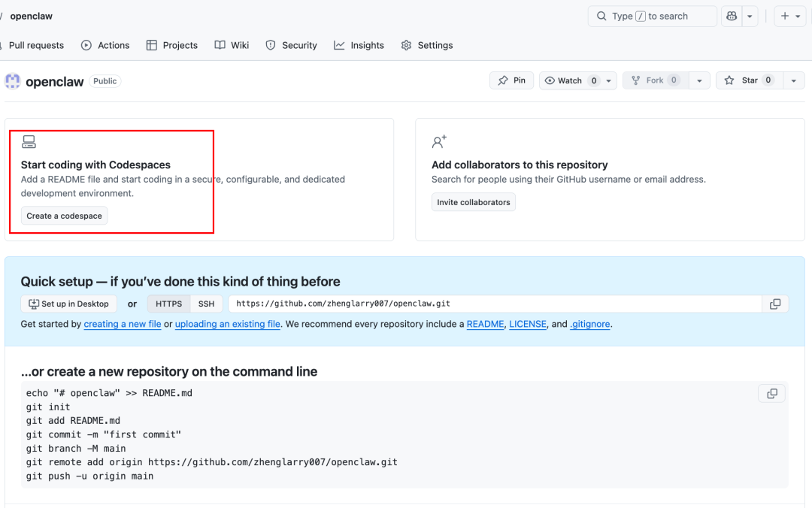The width and height of the screenshot is (812, 508).
Task: Click the openclaw repository name heading
Action: (54, 82)
